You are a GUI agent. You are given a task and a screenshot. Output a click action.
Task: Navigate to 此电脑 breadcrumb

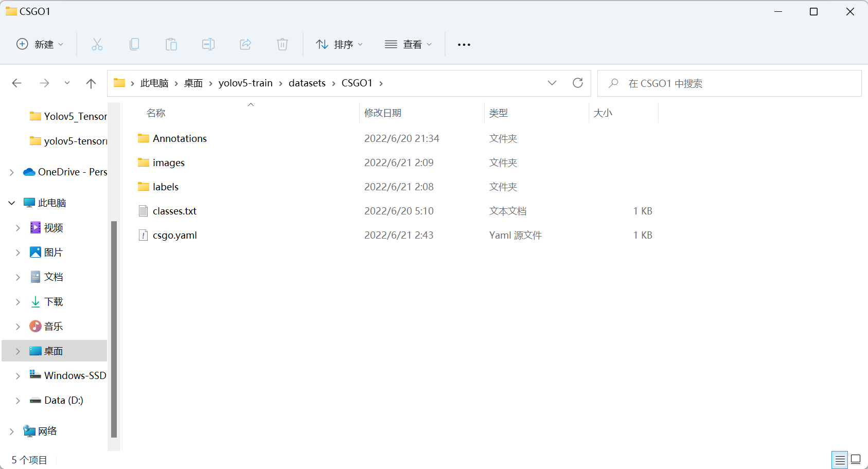point(154,83)
